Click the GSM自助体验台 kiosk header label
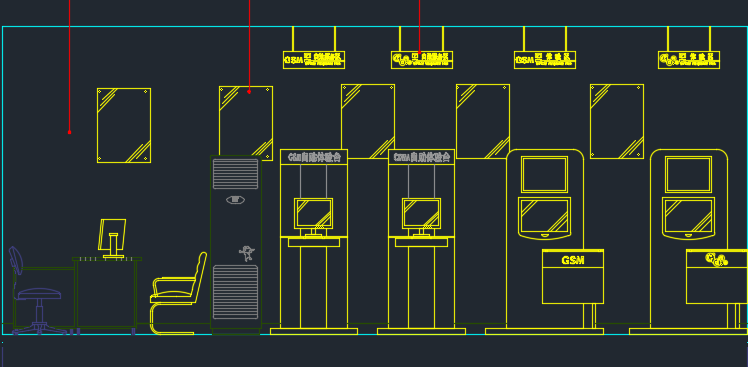This screenshot has height=367, width=748. tap(314, 157)
